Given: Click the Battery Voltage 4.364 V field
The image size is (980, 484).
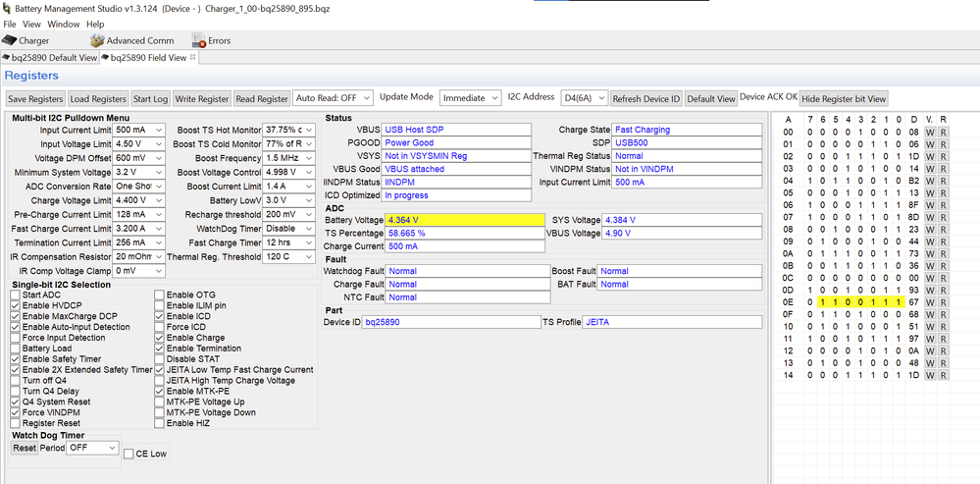Looking at the screenshot, I should pyautogui.click(x=465, y=220).
